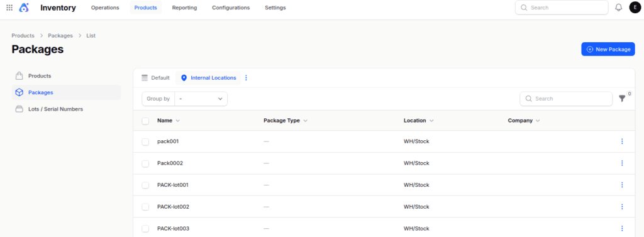
Task: Open Lots / Serial Numbers in sidebar
Action: tap(66, 109)
